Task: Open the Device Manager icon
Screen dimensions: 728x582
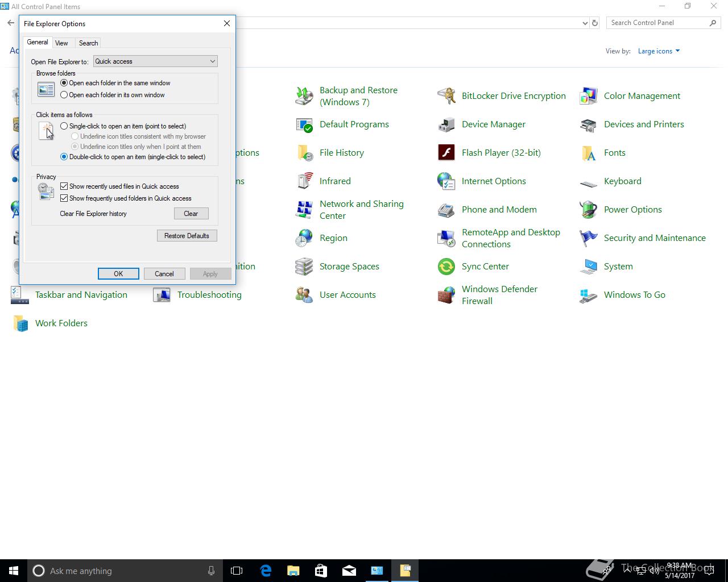Action: pyautogui.click(x=446, y=124)
